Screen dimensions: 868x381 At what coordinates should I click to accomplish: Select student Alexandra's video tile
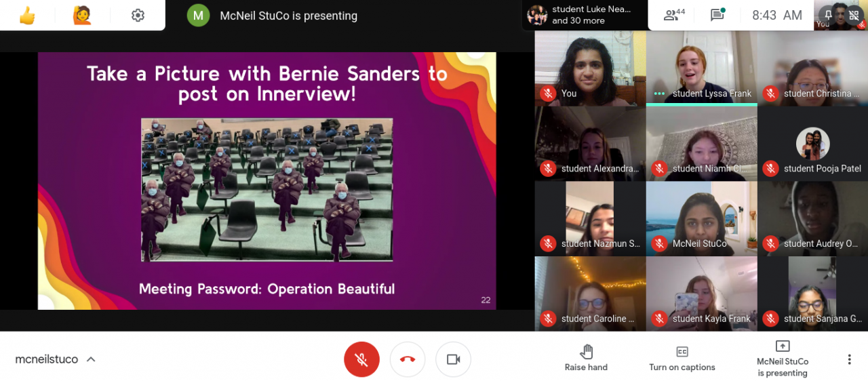(x=590, y=143)
